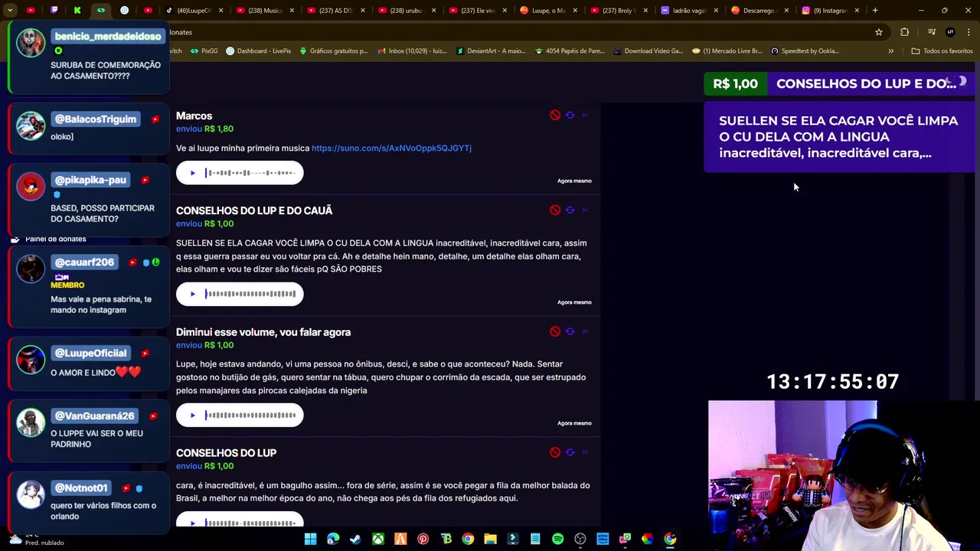Click @cauarf206 chat username
Viewport: 980px width, 551px height.
(x=84, y=262)
